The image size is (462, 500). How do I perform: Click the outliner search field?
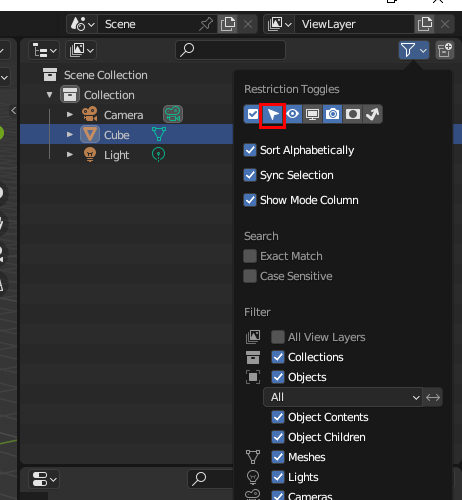click(230, 50)
